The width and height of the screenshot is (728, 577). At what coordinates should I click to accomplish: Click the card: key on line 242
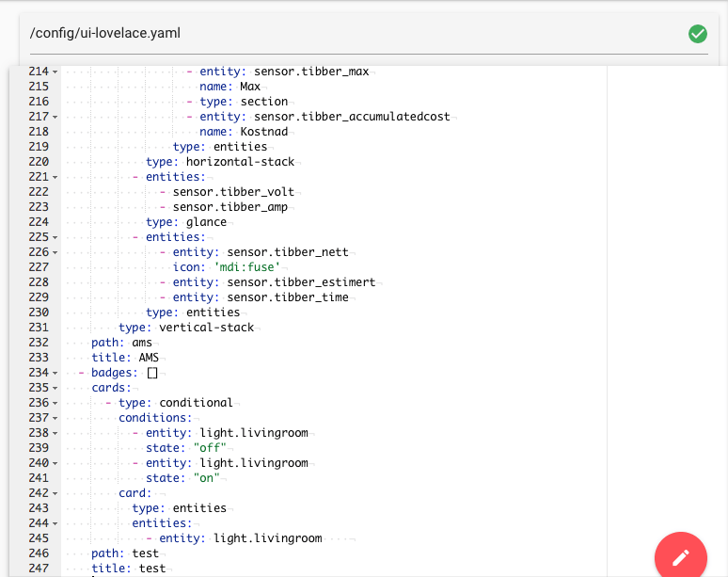[x=135, y=493]
